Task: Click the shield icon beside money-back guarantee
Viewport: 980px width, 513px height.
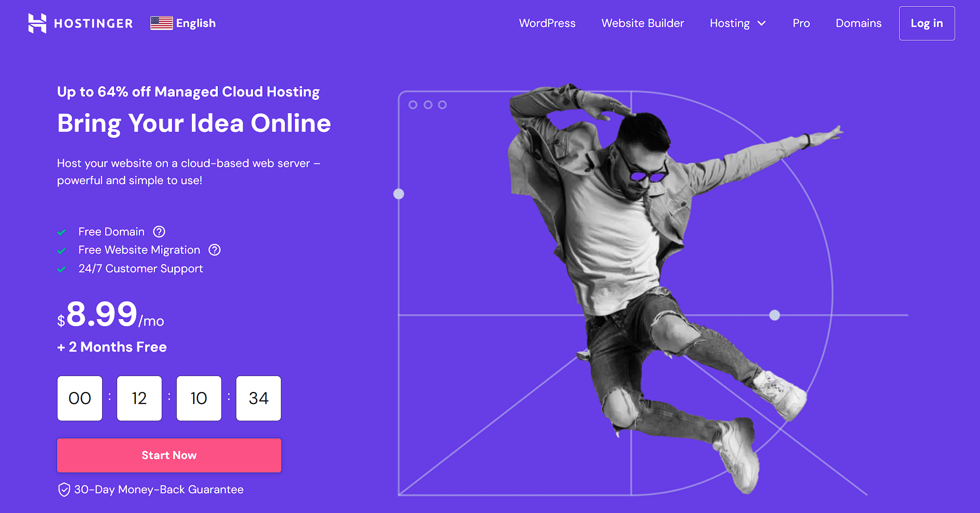Action: 64,490
